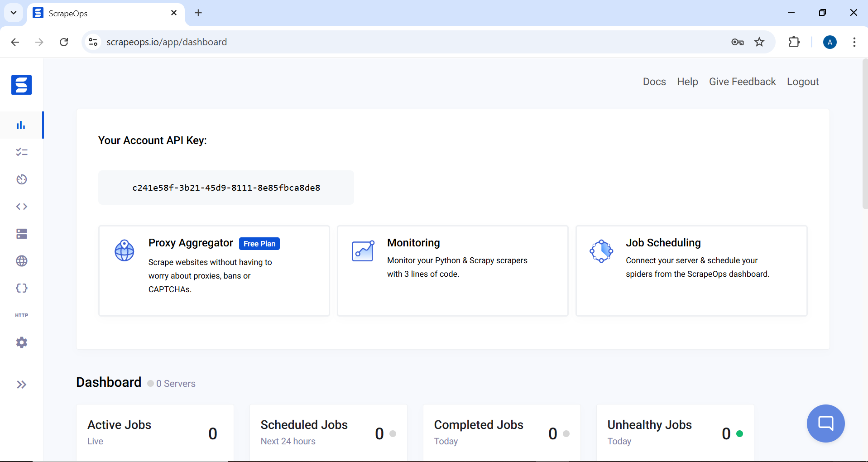Image resolution: width=868 pixels, height=462 pixels.
Task: Open the globe proxy sidebar icon
Action: [x=21, y=261]
